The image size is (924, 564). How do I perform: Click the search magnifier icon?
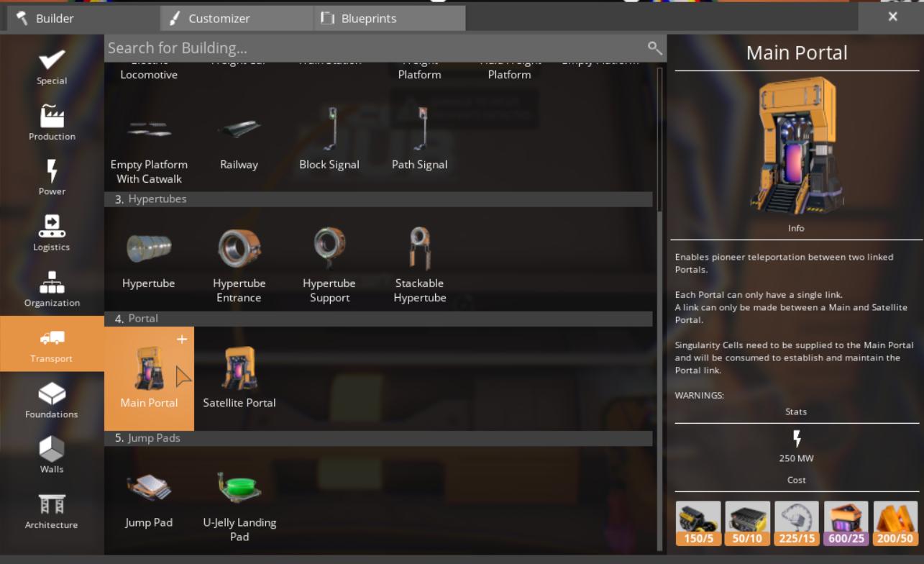[655, 48]
